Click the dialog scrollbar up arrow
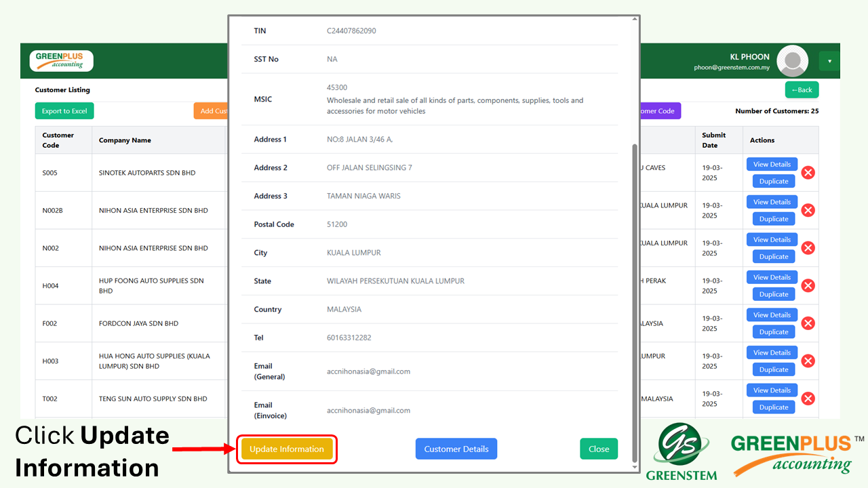868x488 pixels. 635,19
